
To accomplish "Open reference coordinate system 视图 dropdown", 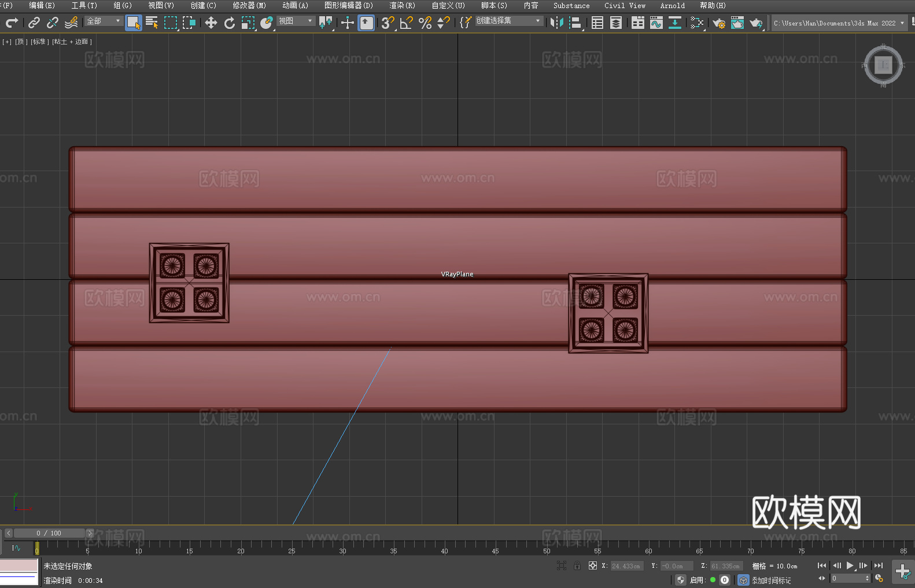I will (296, 21).
